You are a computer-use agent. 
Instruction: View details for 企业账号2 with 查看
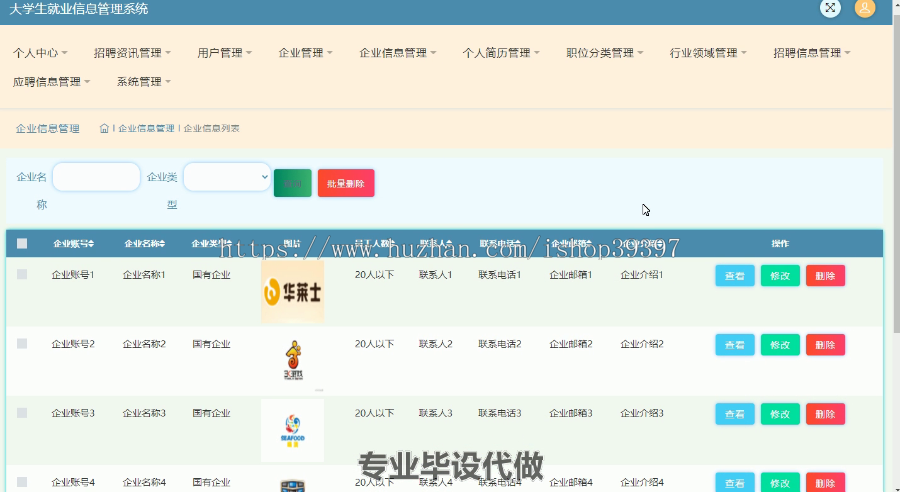point(735,344)
